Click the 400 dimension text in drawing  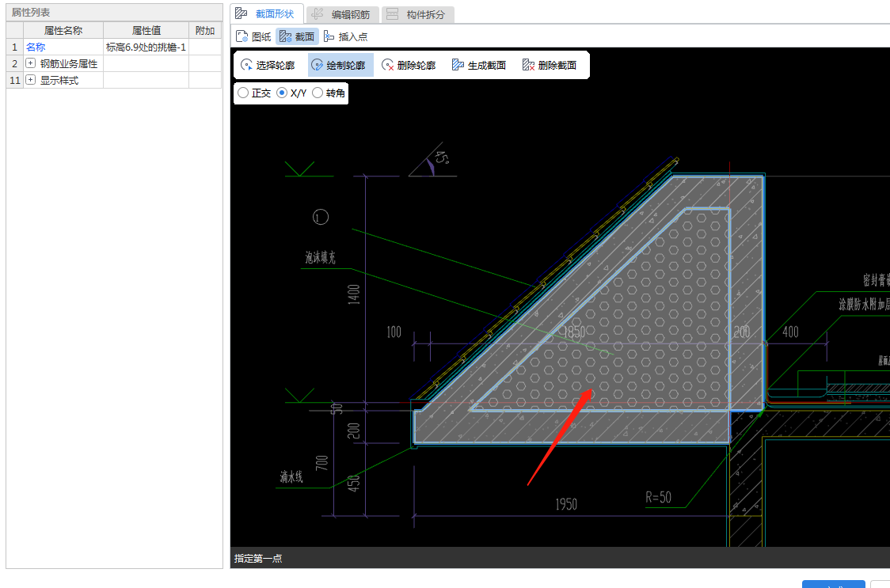pos(790,332)
